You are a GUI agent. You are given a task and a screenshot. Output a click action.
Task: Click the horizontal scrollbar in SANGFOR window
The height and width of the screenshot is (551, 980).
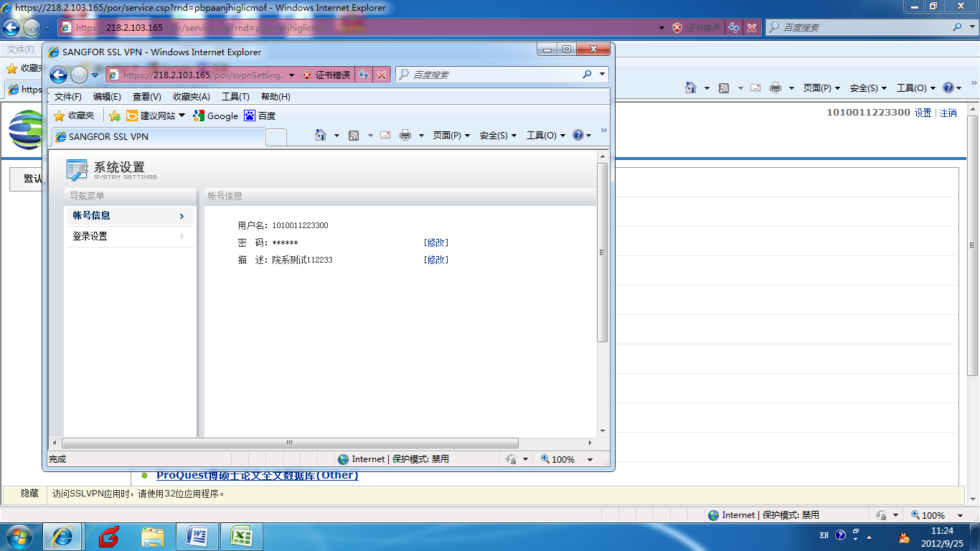point(290,443)
